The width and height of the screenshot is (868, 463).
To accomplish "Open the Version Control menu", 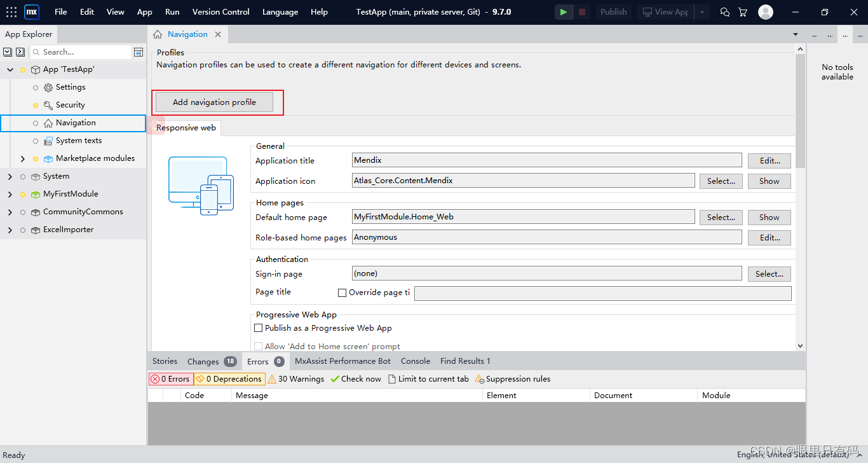I will click(x=221, y=12).
